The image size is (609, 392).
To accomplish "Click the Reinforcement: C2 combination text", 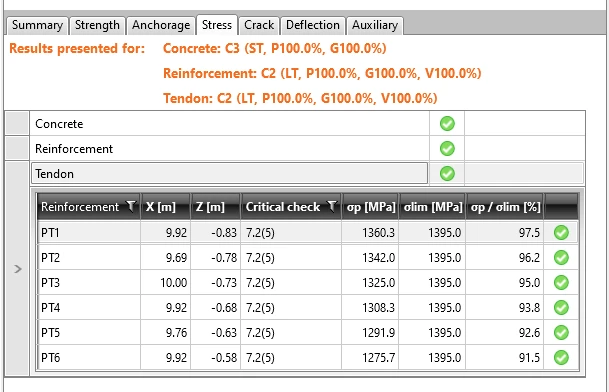I will click(x=322, y=73).
